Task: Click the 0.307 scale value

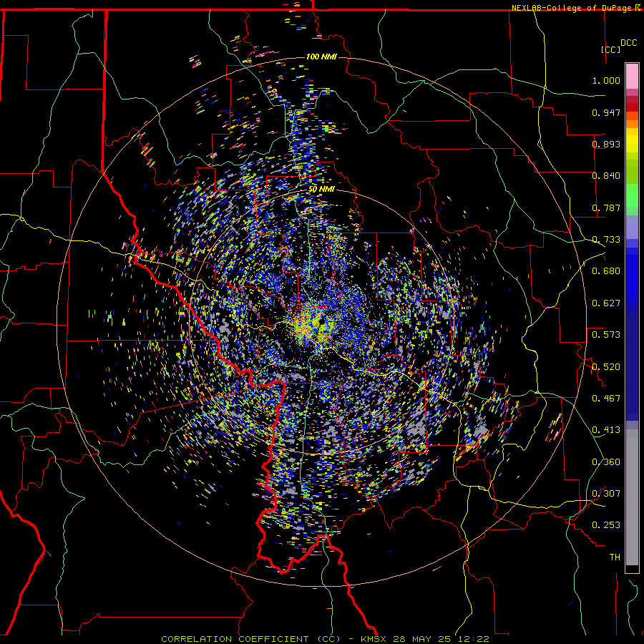Action: click(606, 493)
